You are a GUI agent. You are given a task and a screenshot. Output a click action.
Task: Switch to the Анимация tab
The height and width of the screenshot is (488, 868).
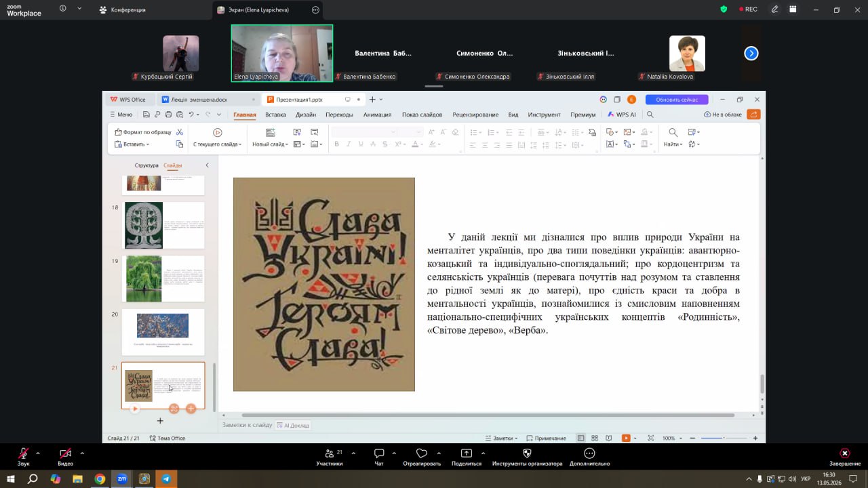click(x=377, y=115)
